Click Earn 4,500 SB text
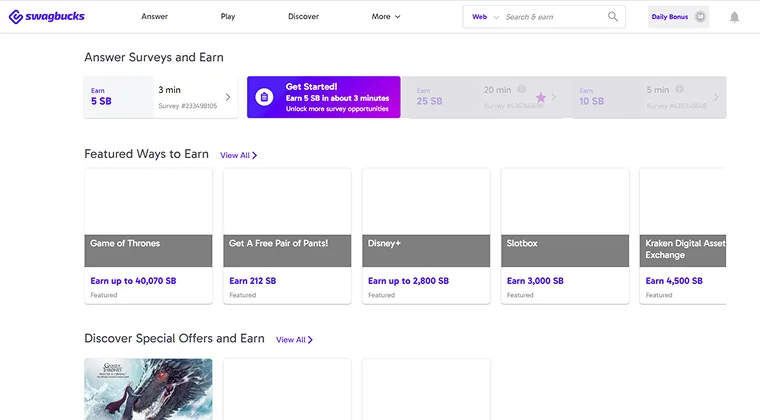The height and width of the screenshot is (420, 760). (674, 281)
